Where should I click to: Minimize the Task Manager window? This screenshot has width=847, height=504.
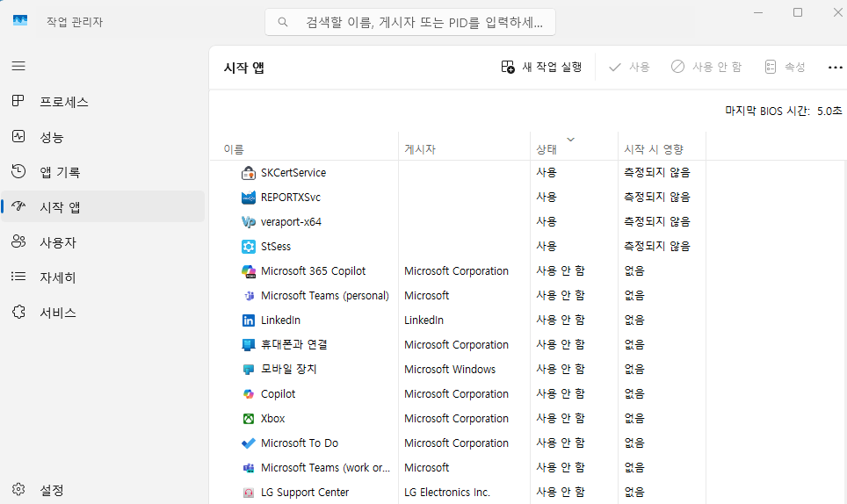coord(758,12)
